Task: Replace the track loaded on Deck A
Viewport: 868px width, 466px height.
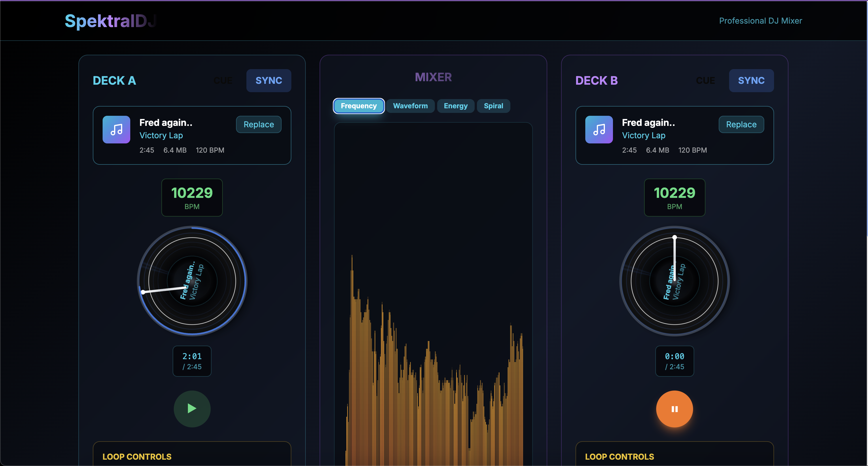Action: click(258, 124)
